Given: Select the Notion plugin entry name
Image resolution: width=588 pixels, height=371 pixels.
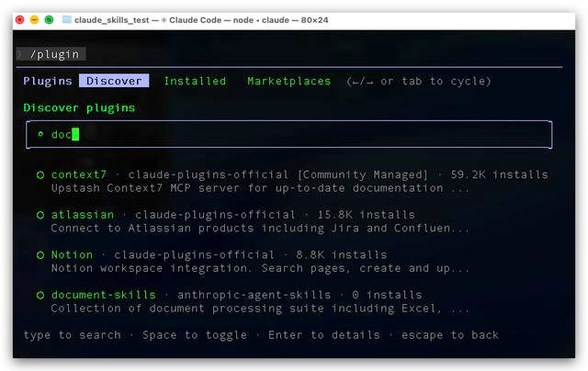Looking at the screenshot, I should point(72,255).
